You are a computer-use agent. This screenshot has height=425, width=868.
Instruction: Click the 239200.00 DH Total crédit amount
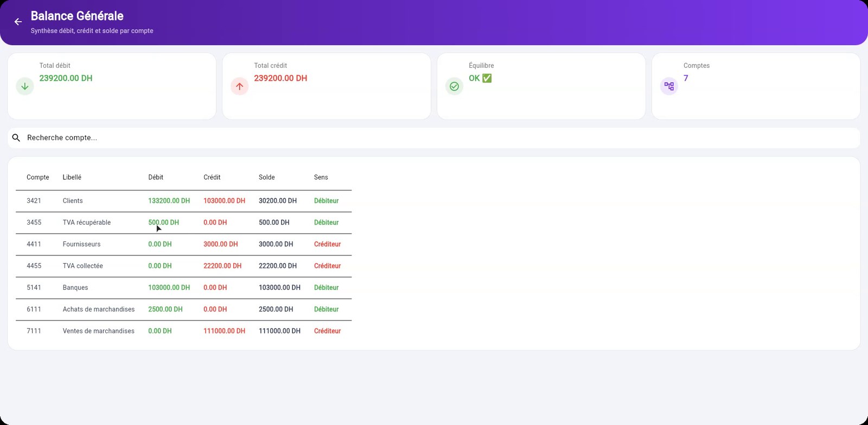(280, 78)
